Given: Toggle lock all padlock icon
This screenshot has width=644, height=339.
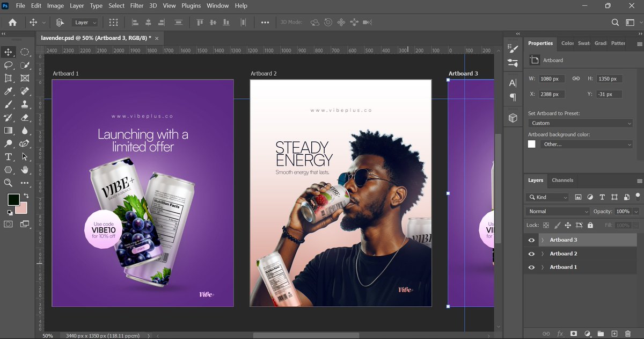Looking at the screenshot, I should (590, 226).
